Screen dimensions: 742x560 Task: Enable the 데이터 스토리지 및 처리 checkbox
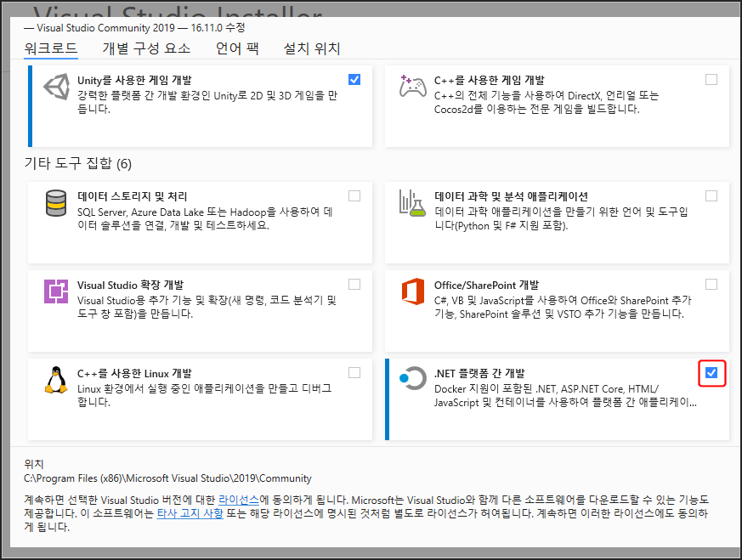(354, 195)
